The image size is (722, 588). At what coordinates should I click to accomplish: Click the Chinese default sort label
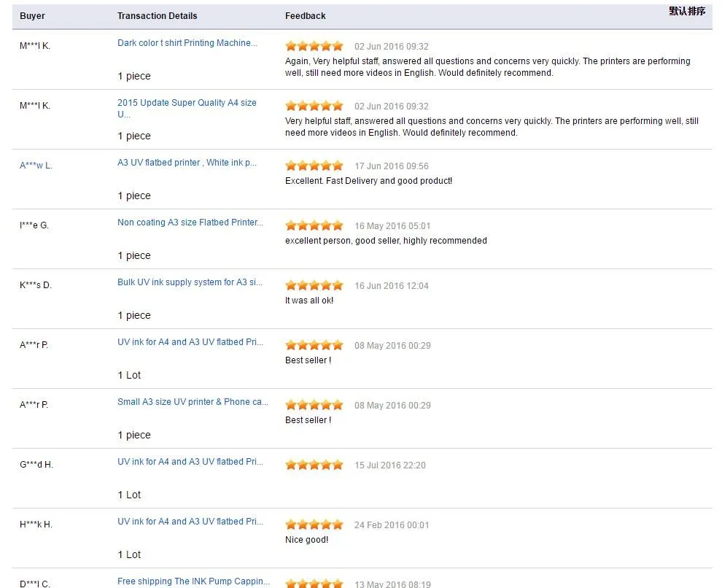[x=687, y=11]
